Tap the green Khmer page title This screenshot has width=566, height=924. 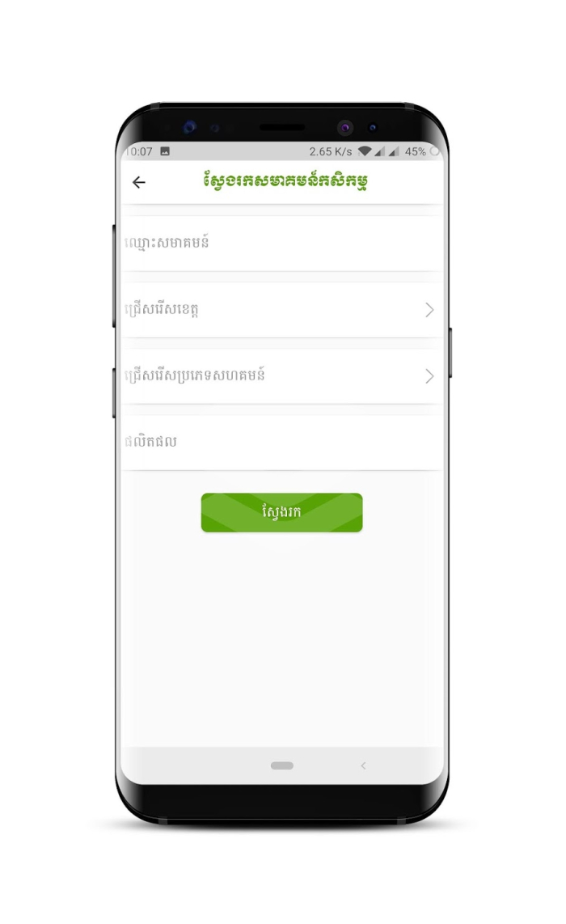[x=285, y=180]
